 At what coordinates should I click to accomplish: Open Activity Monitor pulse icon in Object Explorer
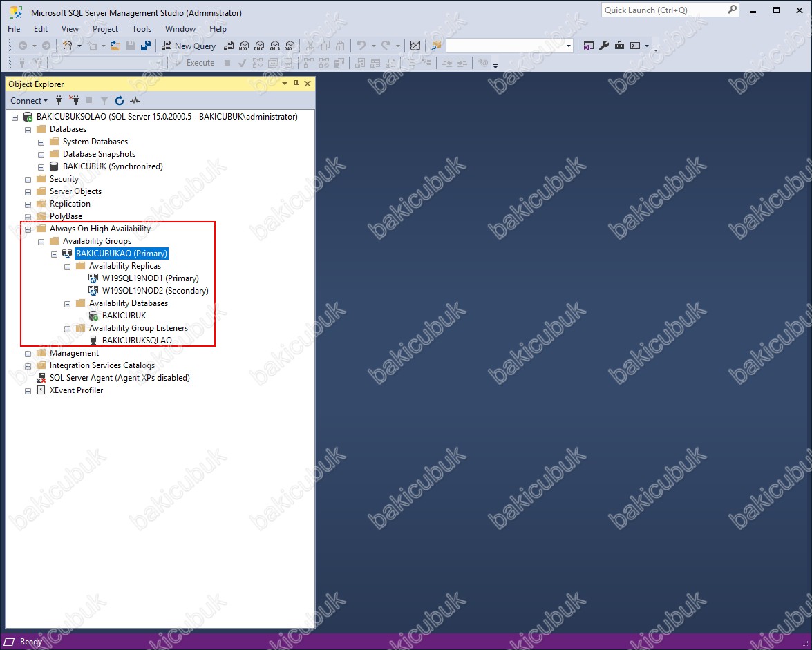(x=135, y=100)
